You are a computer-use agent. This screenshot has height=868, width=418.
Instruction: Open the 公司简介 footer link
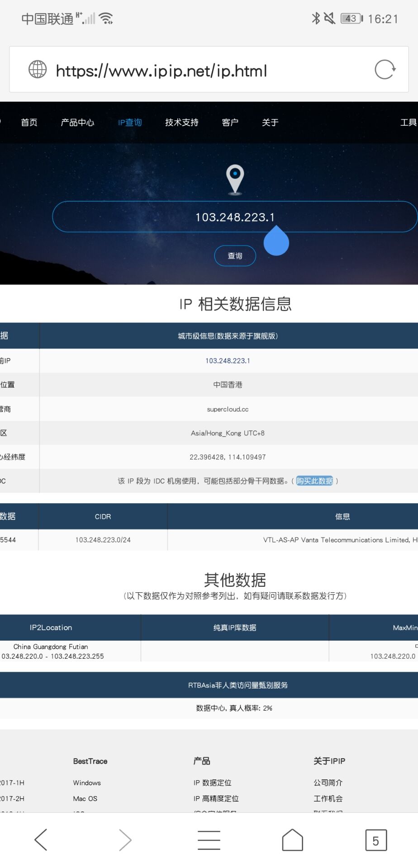coord(328,783)
